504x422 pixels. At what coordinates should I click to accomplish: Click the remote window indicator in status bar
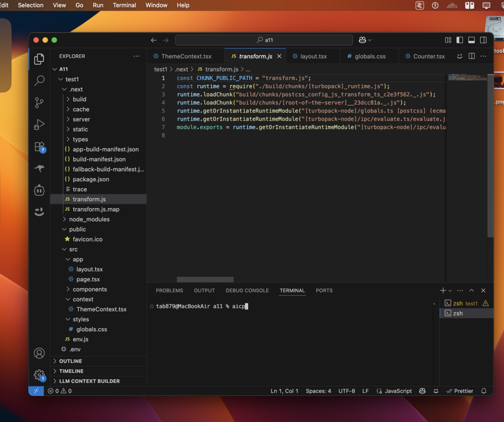[36, 391]
